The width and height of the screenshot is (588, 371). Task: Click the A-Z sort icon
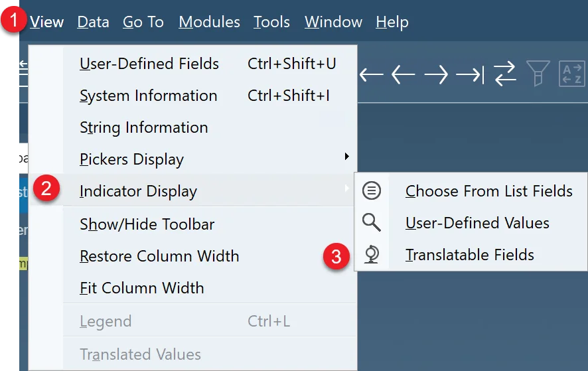571,74
